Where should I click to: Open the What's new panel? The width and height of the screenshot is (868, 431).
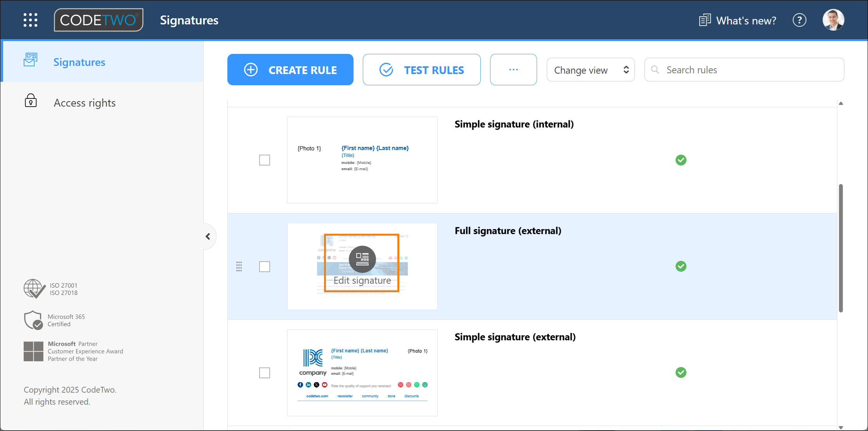[x=736, y=20]
